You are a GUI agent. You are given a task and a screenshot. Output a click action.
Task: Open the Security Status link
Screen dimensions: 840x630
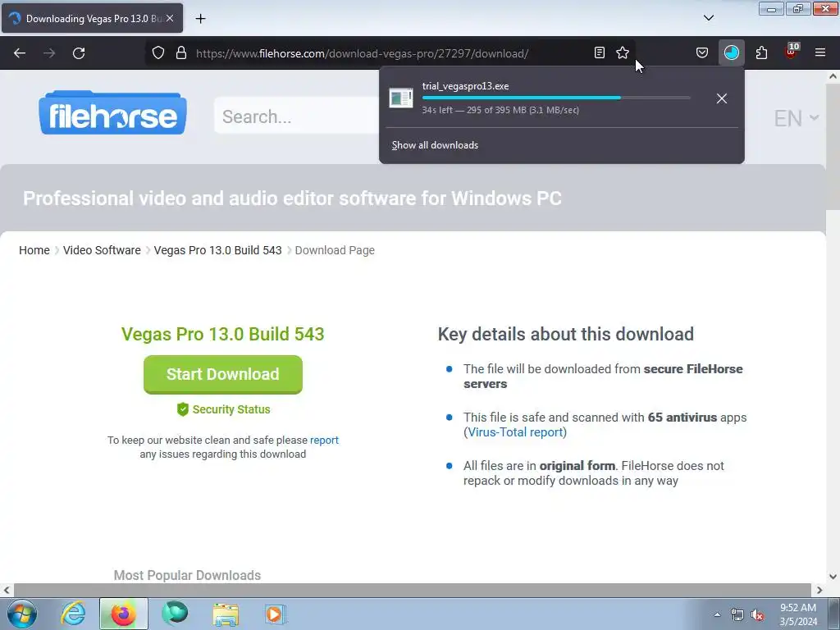(231, 409)
